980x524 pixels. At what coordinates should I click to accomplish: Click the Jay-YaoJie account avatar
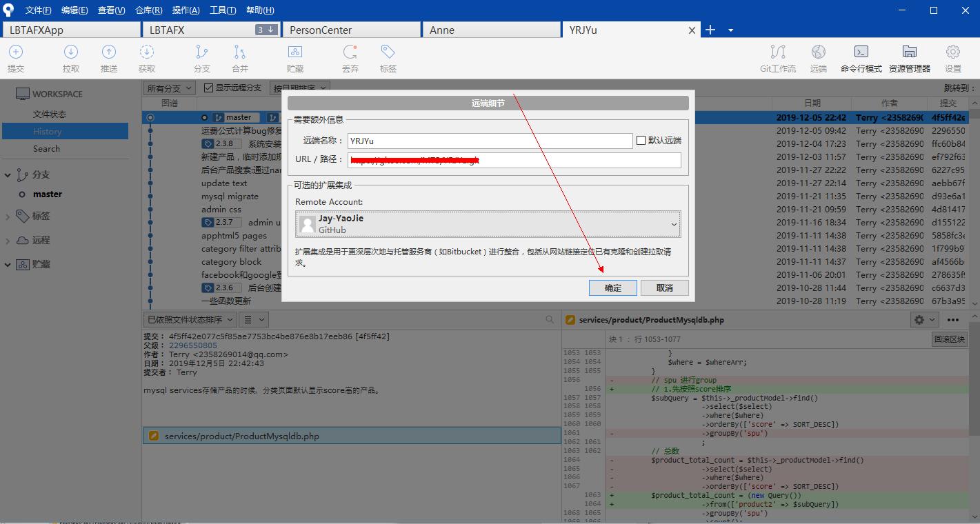click(x=308, y=224)
